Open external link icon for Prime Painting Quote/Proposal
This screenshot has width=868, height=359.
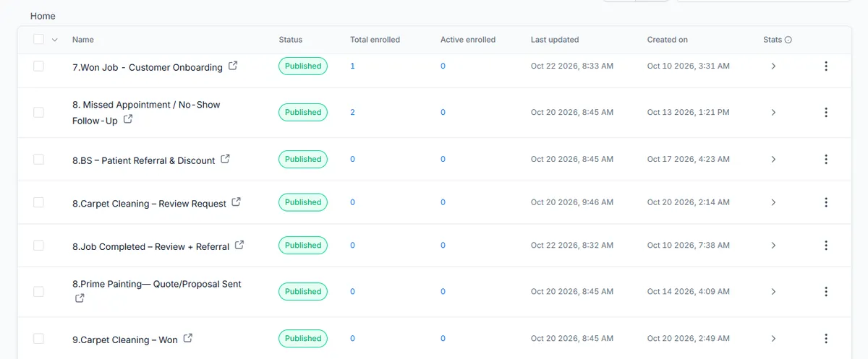(x=80, y=298)
